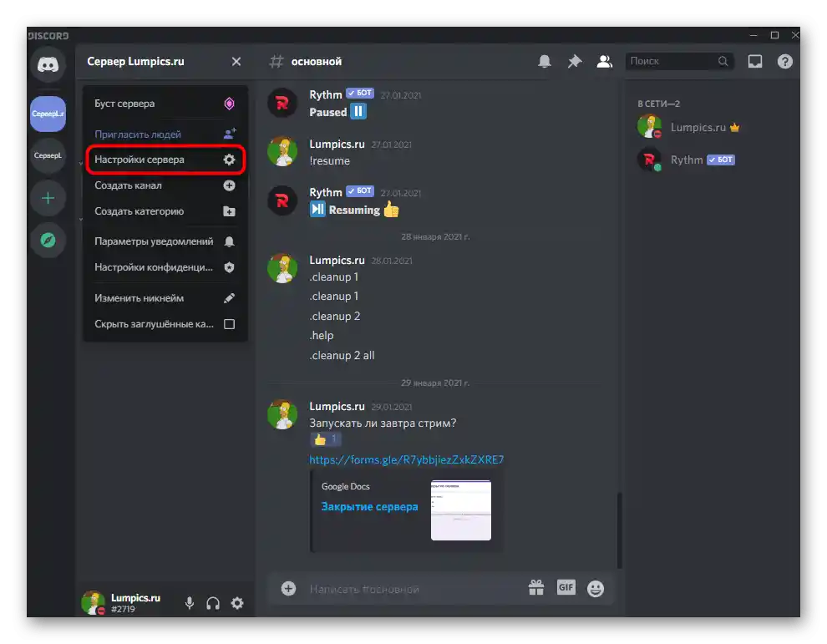Viewport: 827px width, 644px height.
Task: Open help via question mark icon
Action: click(784, 61)
